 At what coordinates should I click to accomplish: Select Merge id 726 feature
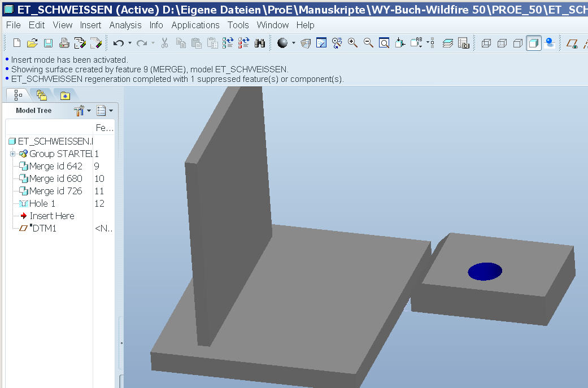(51, 191)
